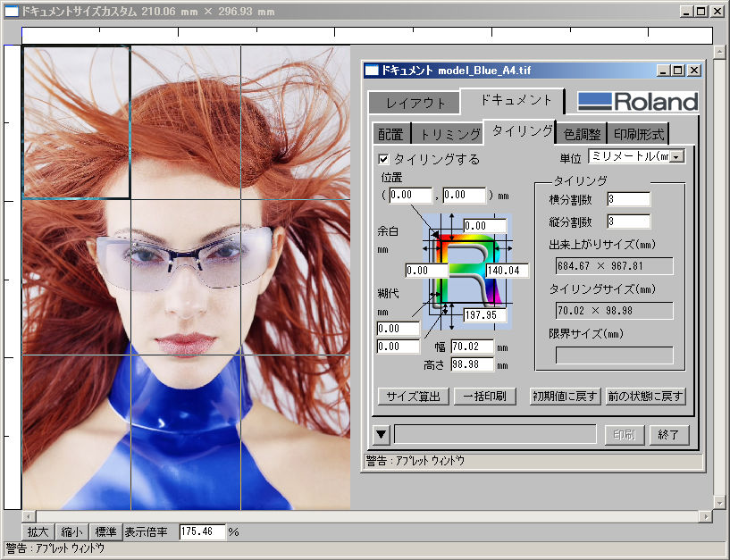Click the main window's title bar icon
This screenshot has height=560, width=730.
click(x=12, y=12)
